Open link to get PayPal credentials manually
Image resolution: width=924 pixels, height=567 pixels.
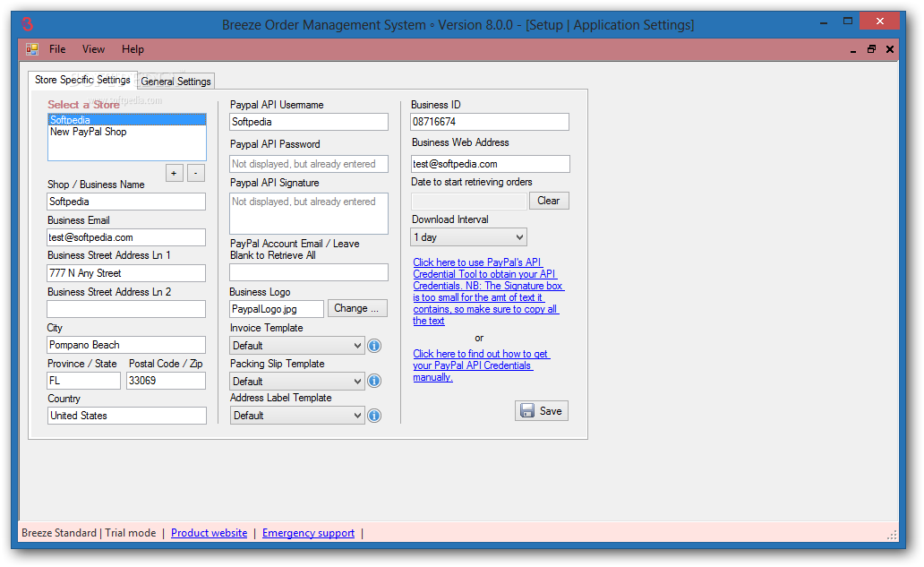click(x=481, y=365)
